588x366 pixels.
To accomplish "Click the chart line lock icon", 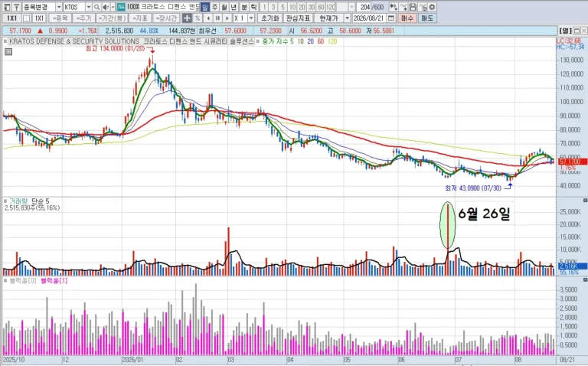I will pyautogui.click(x=423, y=7).
